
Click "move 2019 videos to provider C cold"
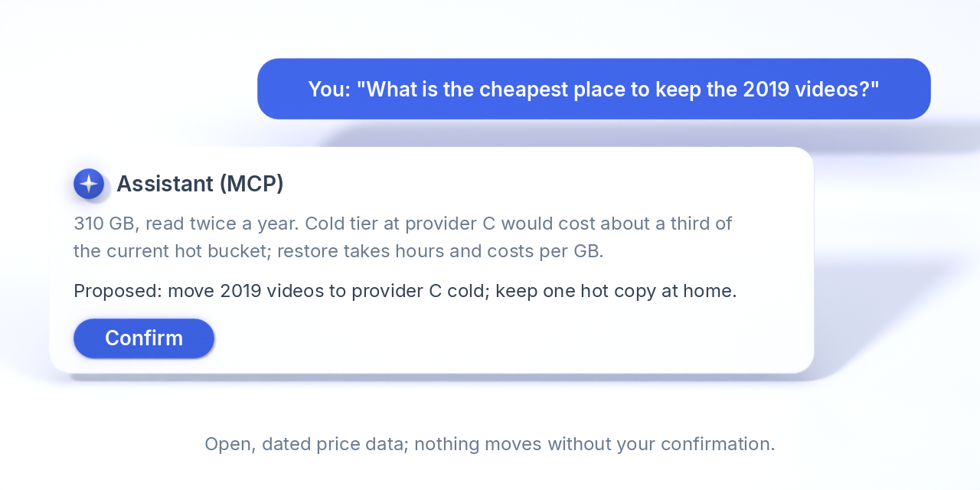click(328, 291)
